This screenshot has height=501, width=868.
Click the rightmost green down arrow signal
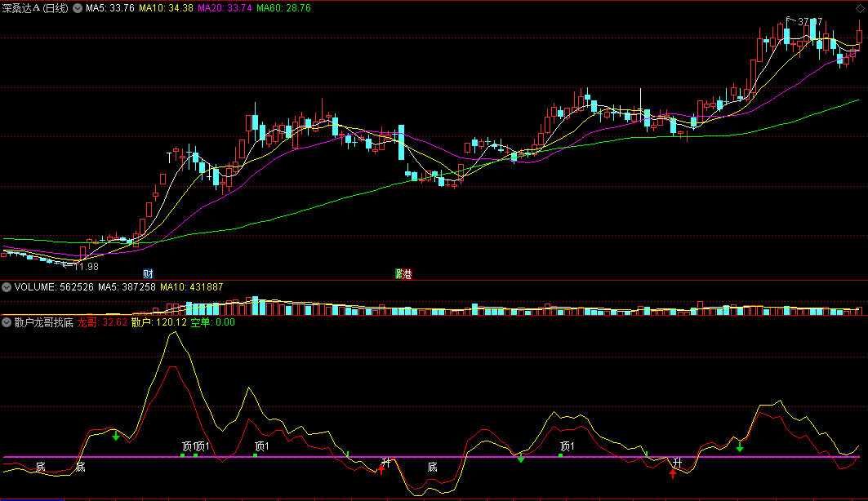point(740,447)
